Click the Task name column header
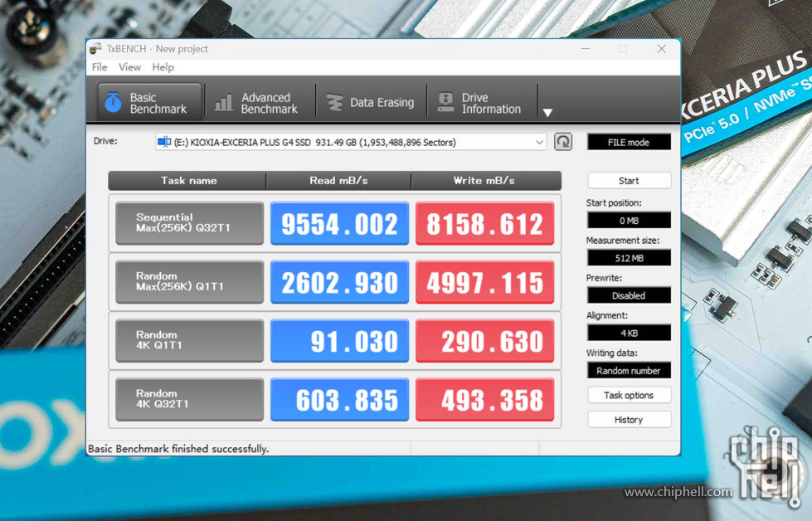The height and width of the screenshot is (521, 812). click(x=188, y=181)
